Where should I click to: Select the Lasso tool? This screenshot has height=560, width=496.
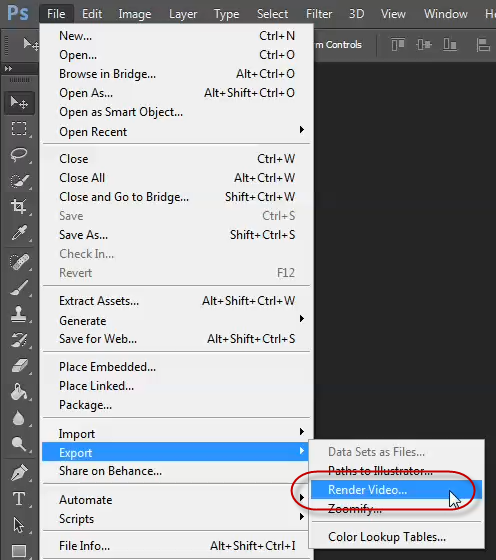[x=19, y=155]
